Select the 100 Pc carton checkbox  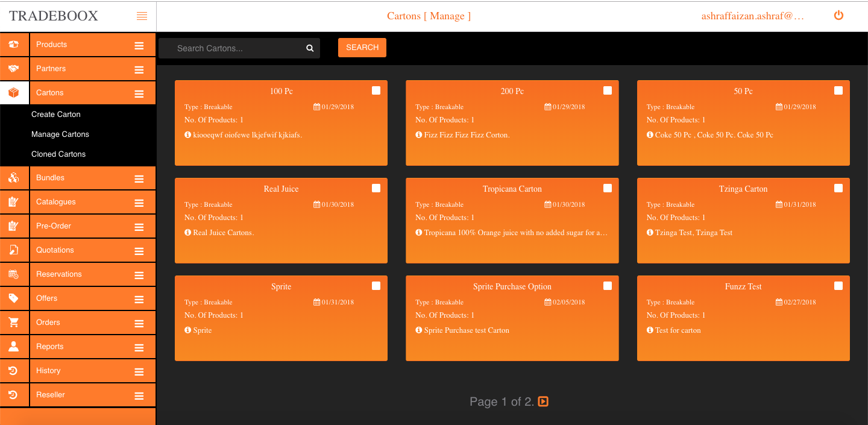click(x=376, y=90)
